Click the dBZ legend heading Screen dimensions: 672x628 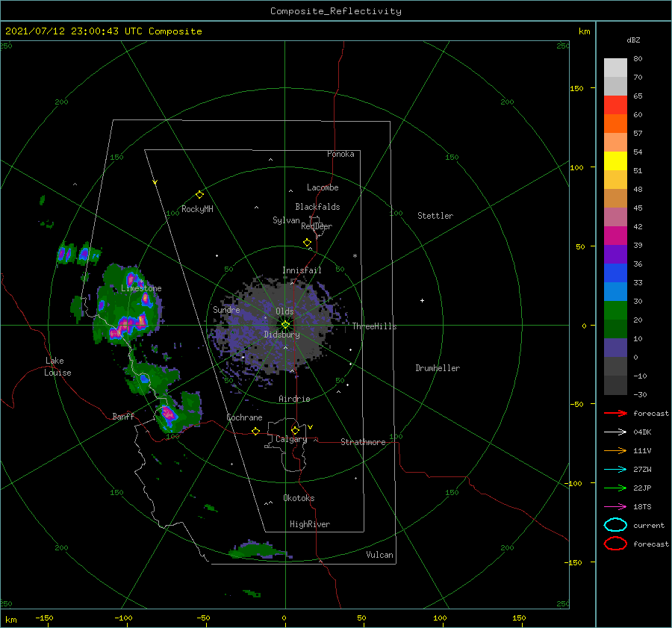633,40
